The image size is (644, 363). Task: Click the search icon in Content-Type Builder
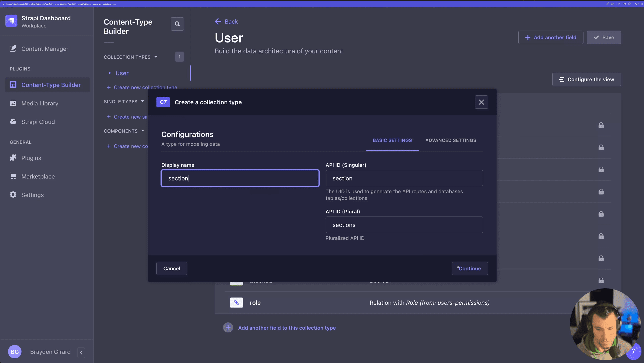(177, 24)
